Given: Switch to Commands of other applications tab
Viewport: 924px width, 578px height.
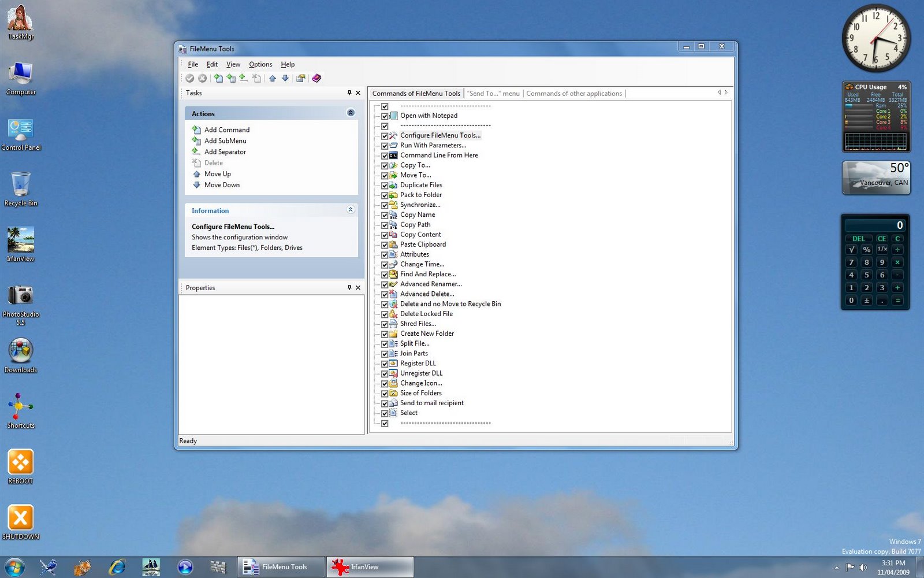Looking at the screenshot, I should point(574,93).
